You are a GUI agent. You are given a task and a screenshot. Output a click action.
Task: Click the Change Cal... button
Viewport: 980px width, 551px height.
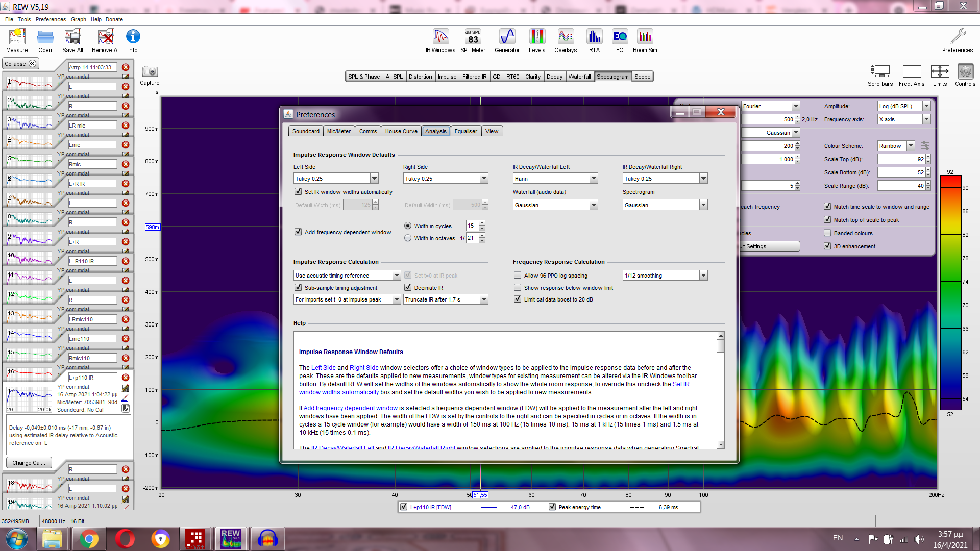click(29, 463)
